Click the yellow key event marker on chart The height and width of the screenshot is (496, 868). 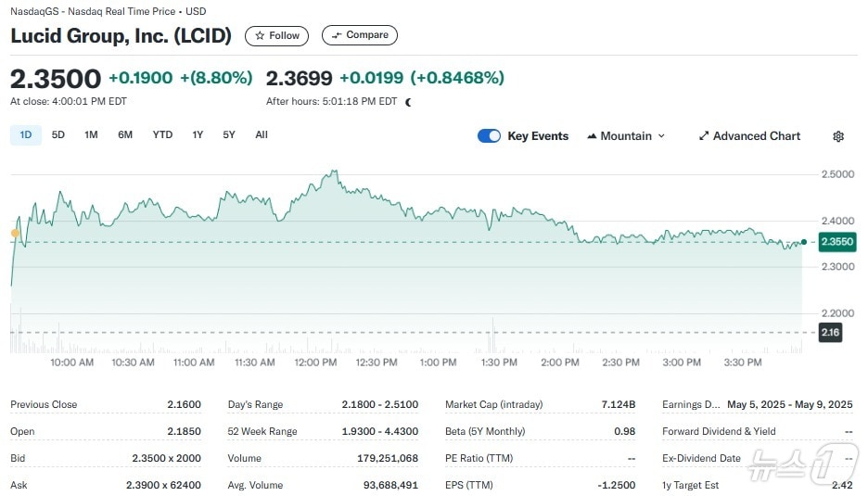pos(15,233)
